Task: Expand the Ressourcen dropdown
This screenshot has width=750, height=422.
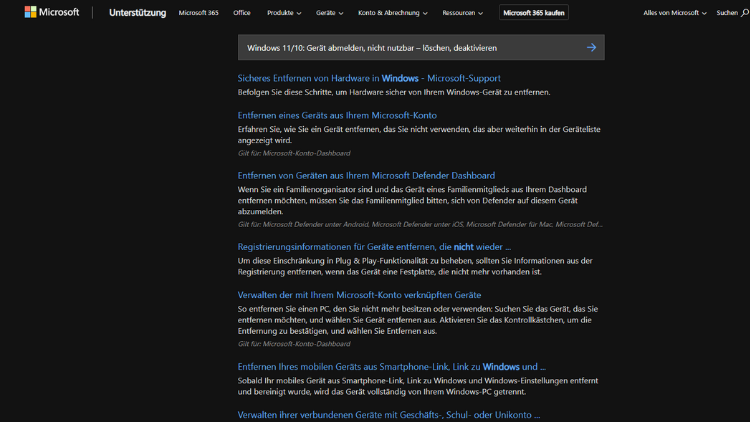Action: coord(463,13)
